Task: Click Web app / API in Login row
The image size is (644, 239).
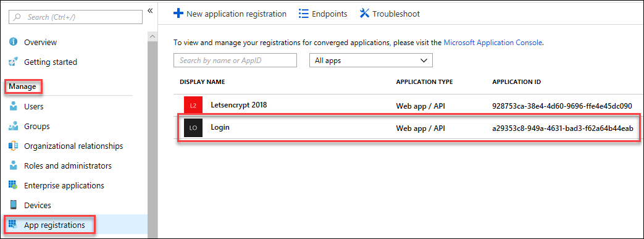Action: pyautogui.click(x=420, y=128)
